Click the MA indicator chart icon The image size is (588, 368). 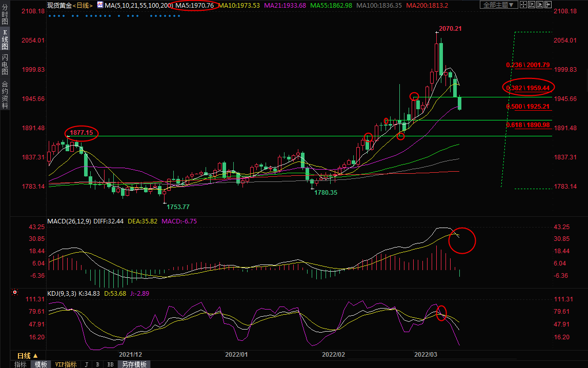99,5
